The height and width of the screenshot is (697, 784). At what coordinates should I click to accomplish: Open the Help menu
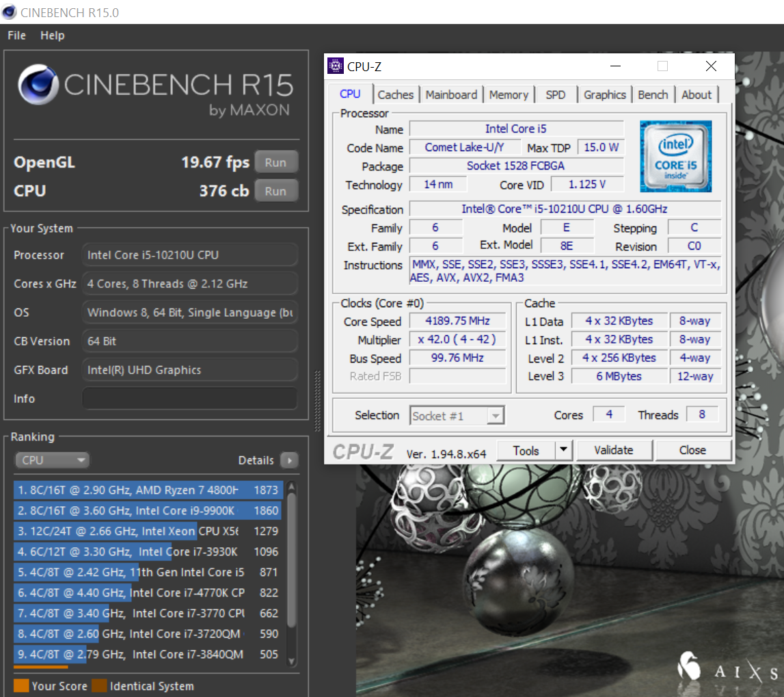coord(53,36)
